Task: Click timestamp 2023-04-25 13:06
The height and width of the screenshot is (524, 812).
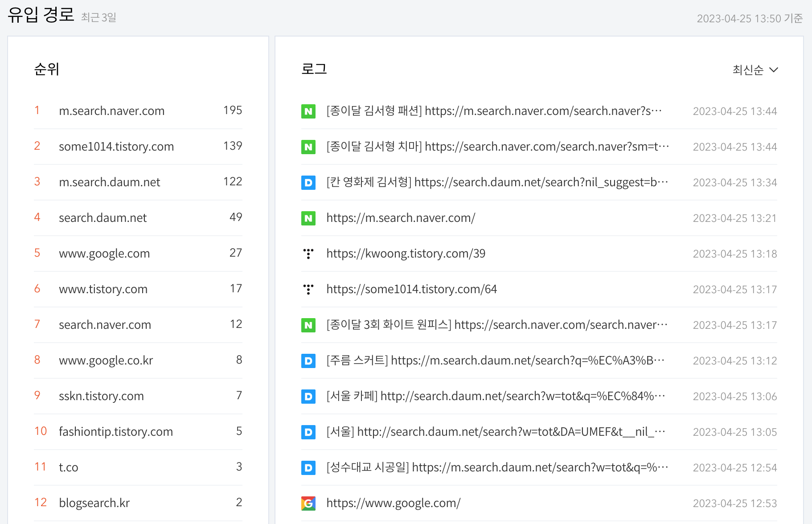Action: click(x=735, y=397)
